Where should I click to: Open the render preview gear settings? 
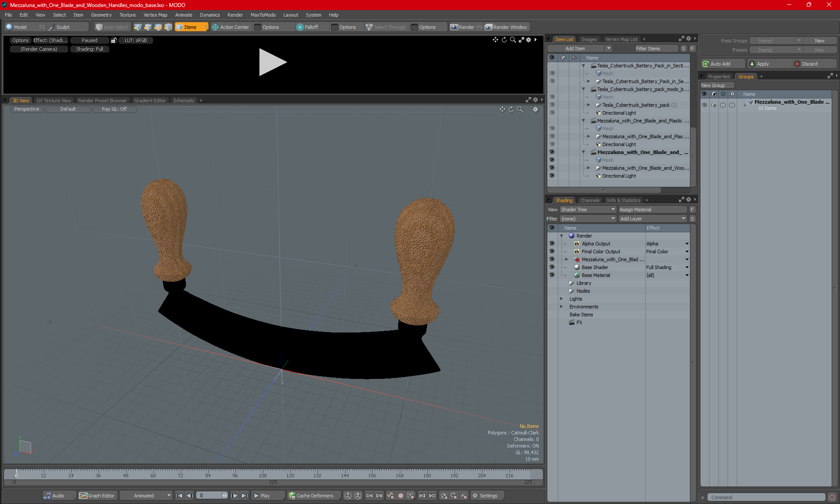(x=528, y=40)
